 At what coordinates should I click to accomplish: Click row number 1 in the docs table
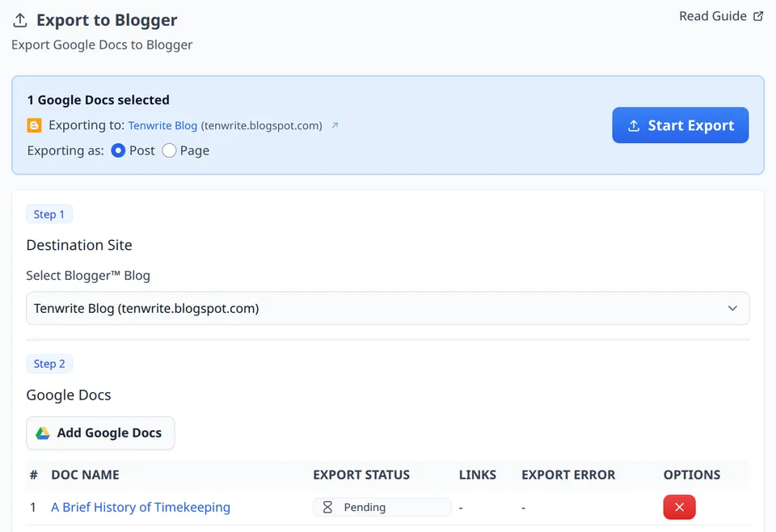pos(33,507)
